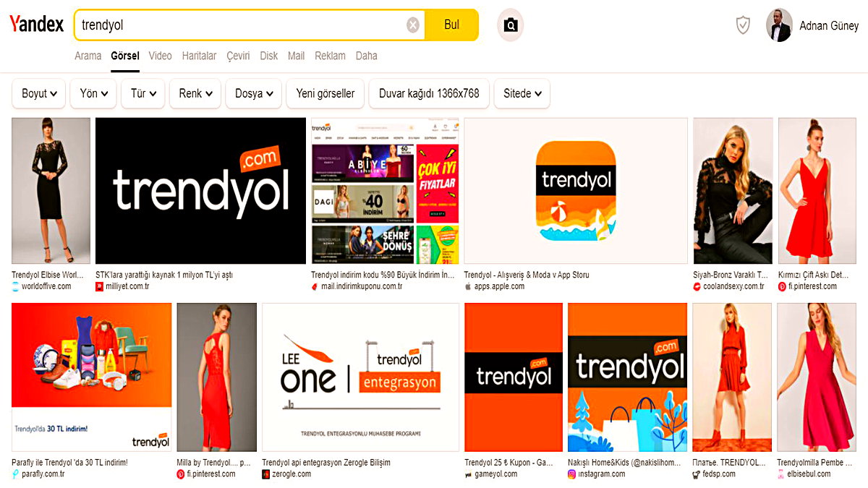Visit the apps.apple.com source link
Image resolution: width=868 pixels, height=488 pixels.
point(499,286)
